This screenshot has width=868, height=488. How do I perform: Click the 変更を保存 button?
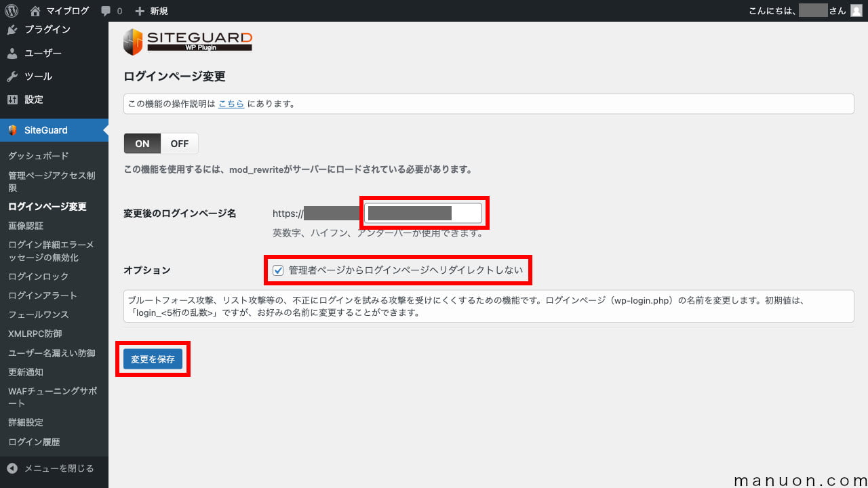153,359
